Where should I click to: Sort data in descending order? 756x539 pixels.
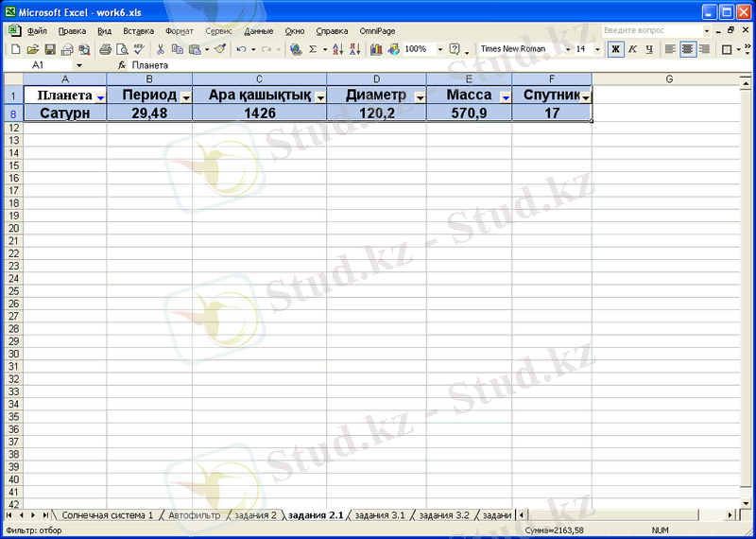(355, 49)
